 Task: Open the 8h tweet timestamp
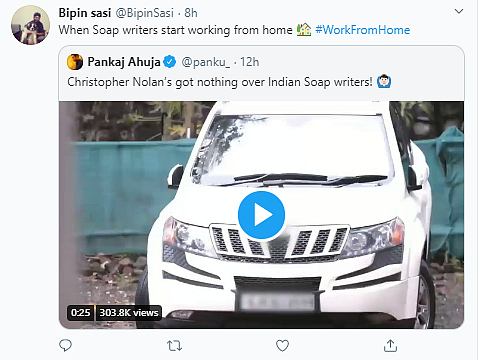click(191, 13)
